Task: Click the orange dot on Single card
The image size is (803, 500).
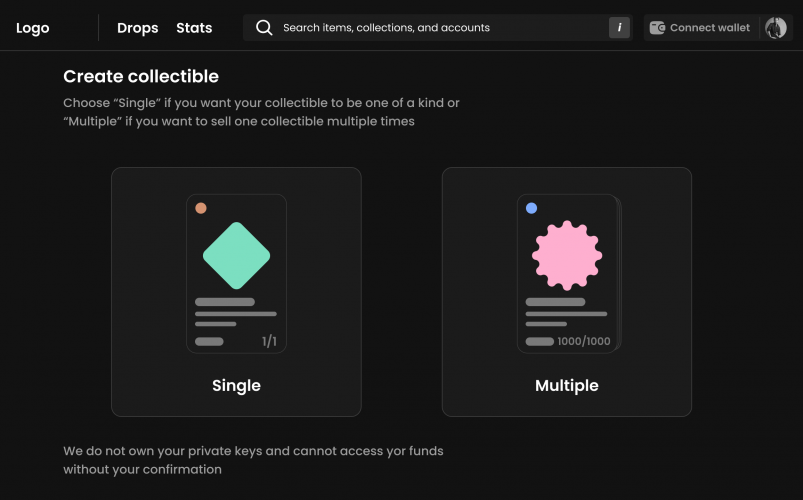Action: [x=201, y=208]
